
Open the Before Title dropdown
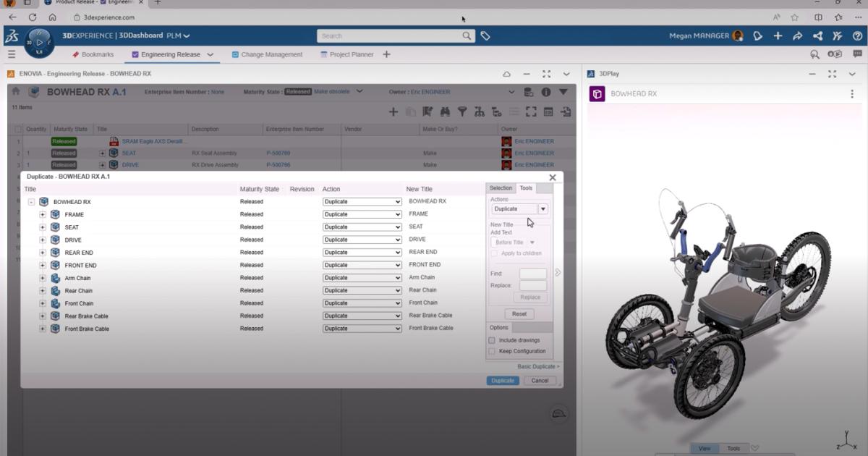[x=515, y=240]
